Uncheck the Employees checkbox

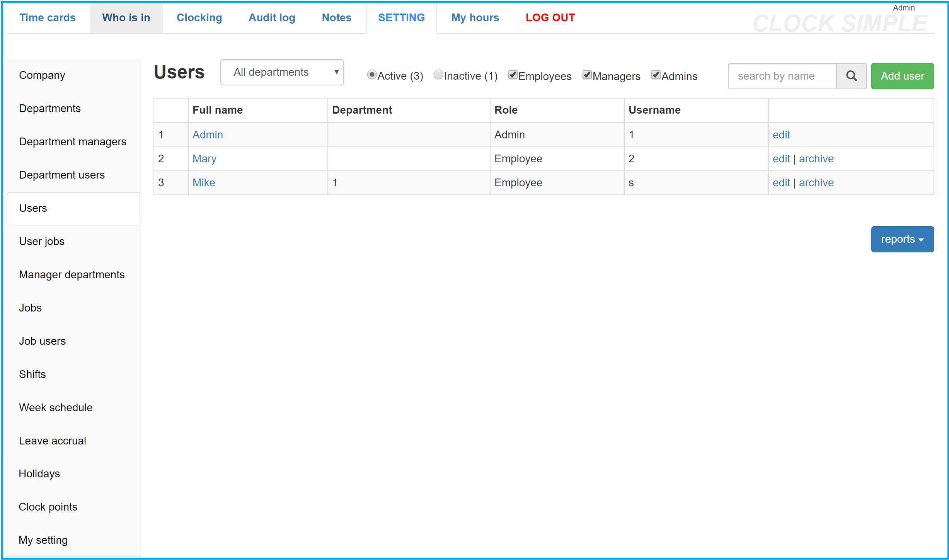pos(513,75)
